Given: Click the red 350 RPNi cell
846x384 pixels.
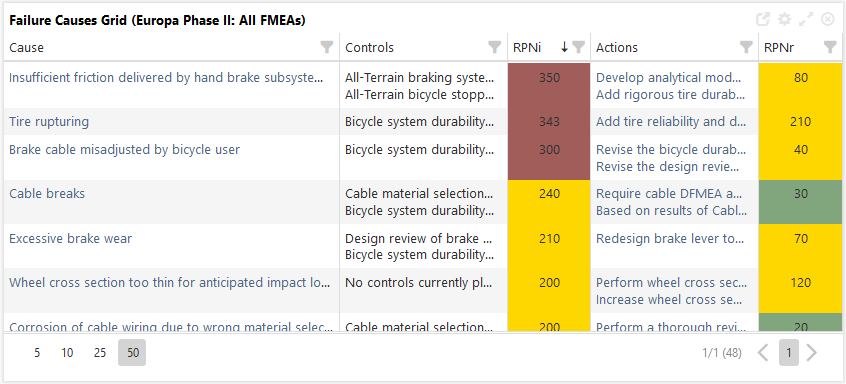Looking at the screenshot, I should click(x=549, y=86).
